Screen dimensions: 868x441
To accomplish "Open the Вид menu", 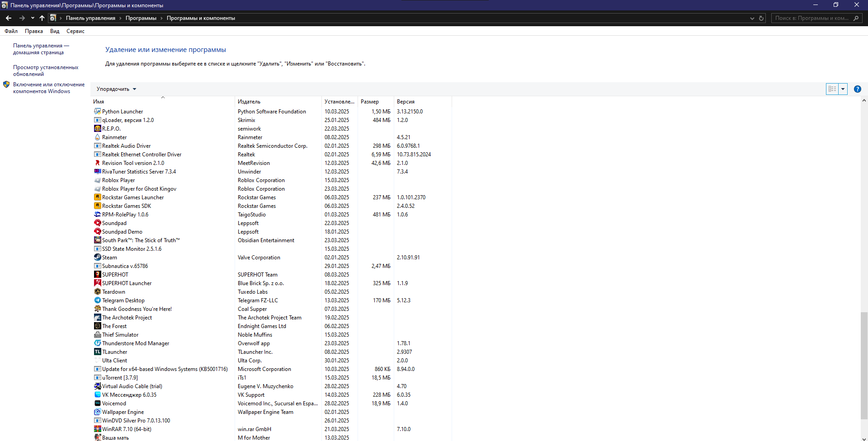I will click(x=55, y=31).
